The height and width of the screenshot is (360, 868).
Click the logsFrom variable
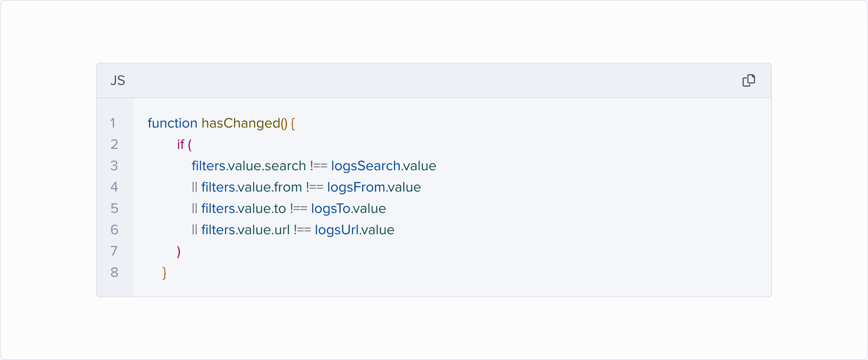(356, 187)
